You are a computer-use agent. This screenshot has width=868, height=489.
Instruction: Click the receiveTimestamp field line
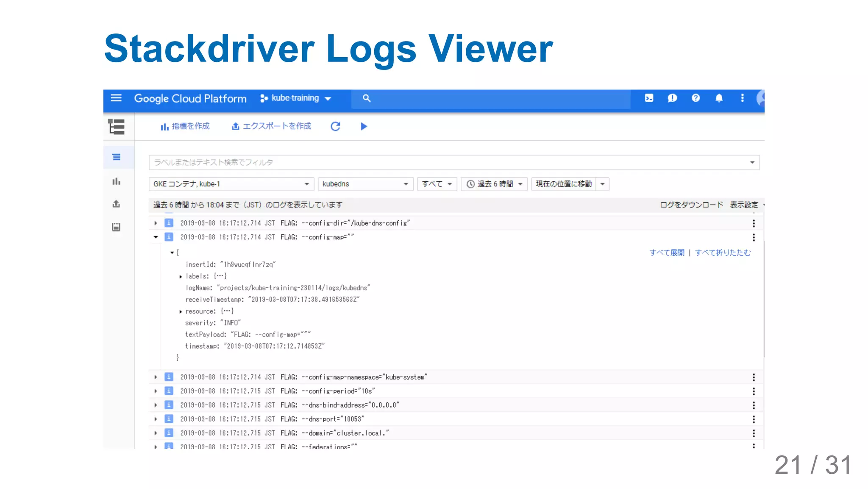(273, 300)
